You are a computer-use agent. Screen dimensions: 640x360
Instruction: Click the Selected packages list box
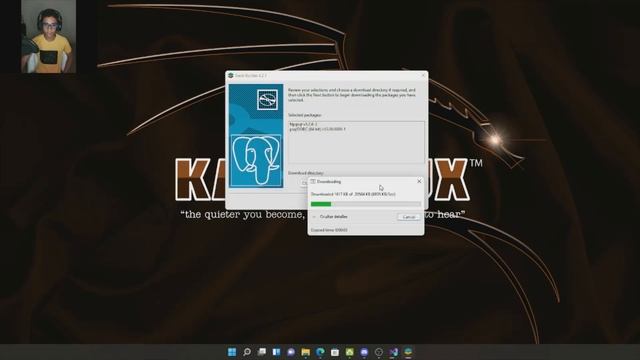[356, 142]
